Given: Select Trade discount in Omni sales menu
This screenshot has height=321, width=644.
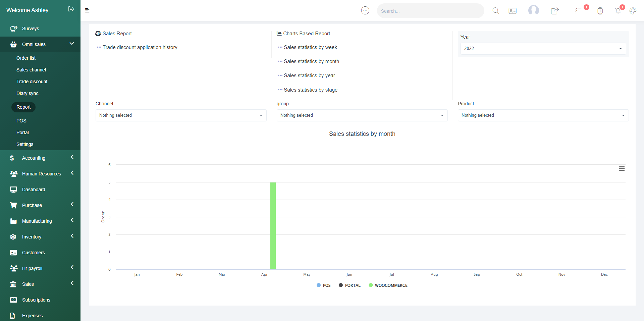Looking at the screenshot, I should [32, 82].
